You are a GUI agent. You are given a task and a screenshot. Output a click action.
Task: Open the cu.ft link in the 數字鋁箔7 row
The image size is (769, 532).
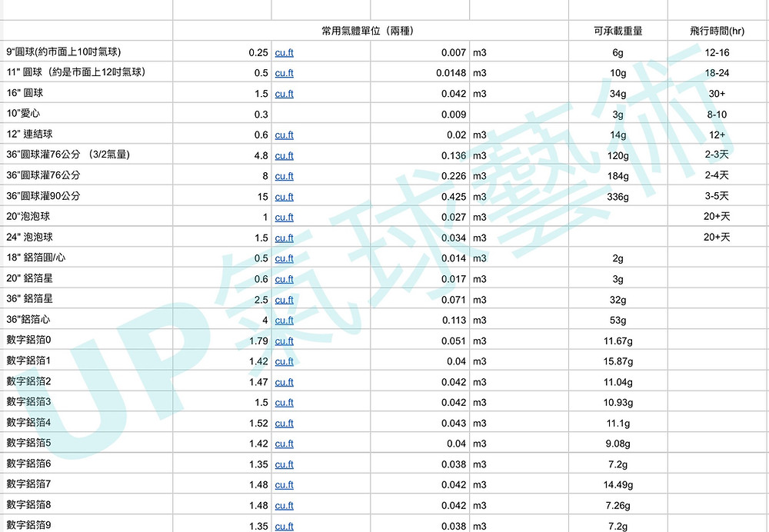point(284,485)
